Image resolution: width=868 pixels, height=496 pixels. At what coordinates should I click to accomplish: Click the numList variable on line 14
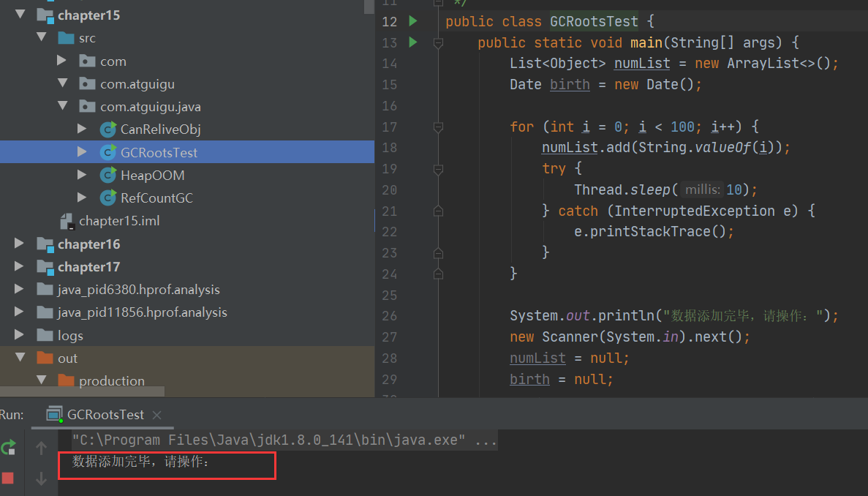coord(642,64)
